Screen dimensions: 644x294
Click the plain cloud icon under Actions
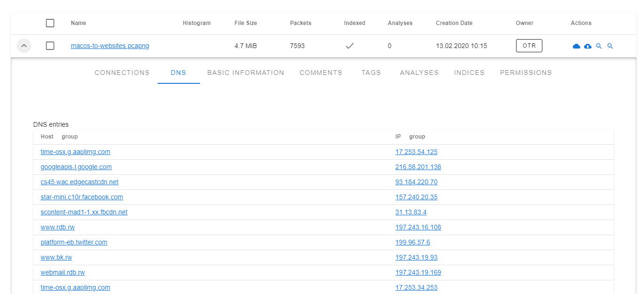click(x=576, y=46)
